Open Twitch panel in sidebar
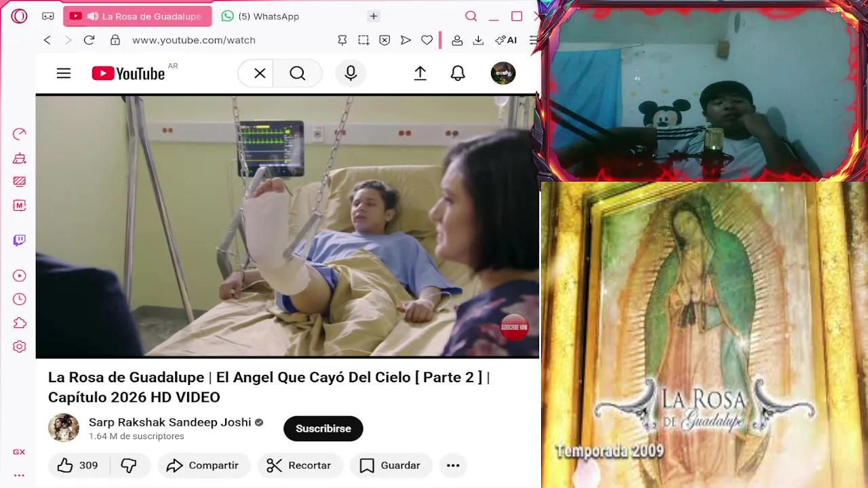 point(19,240)
